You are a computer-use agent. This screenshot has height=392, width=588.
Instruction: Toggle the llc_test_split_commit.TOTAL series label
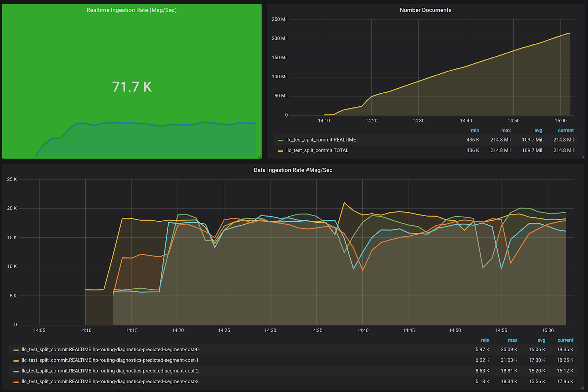[317, 150]
